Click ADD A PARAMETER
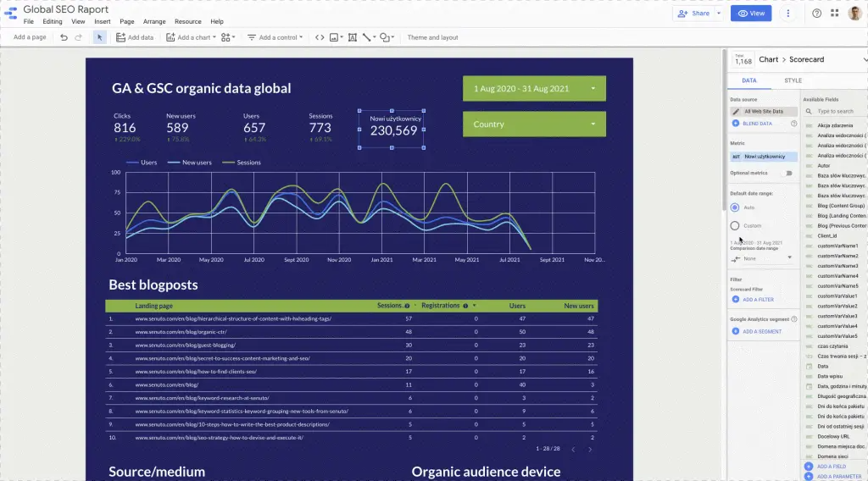Screen dimensions: 868x481 [833, 477]
